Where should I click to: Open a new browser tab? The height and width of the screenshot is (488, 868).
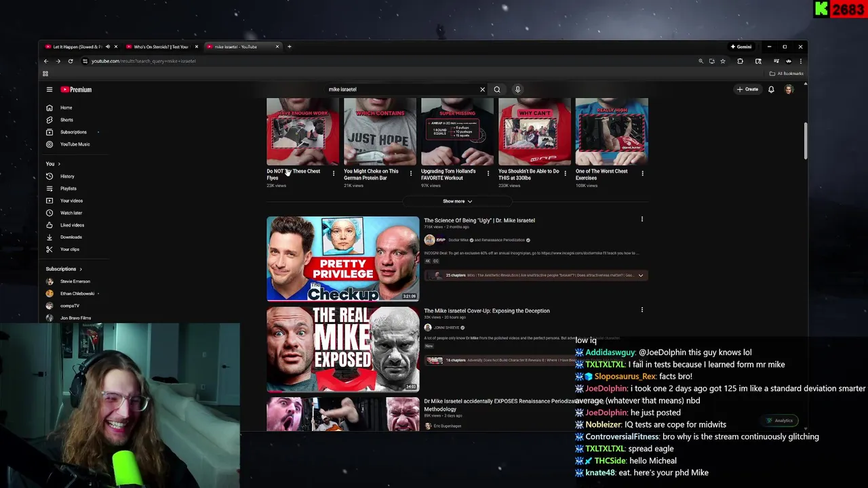pyautogui.click(x=290, y=47)
